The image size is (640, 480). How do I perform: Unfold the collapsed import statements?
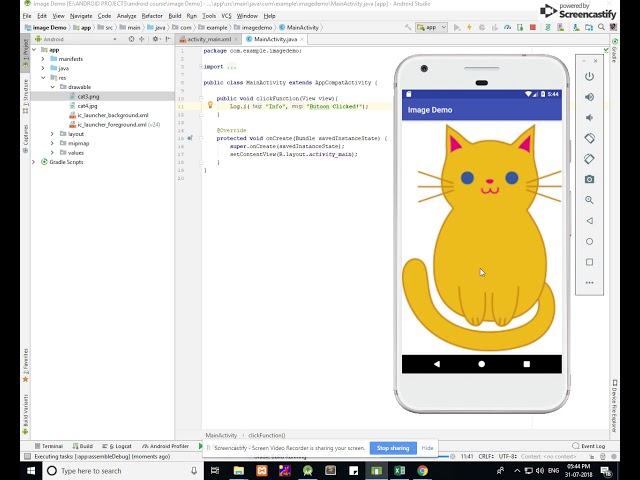click(x=231, y=67)
